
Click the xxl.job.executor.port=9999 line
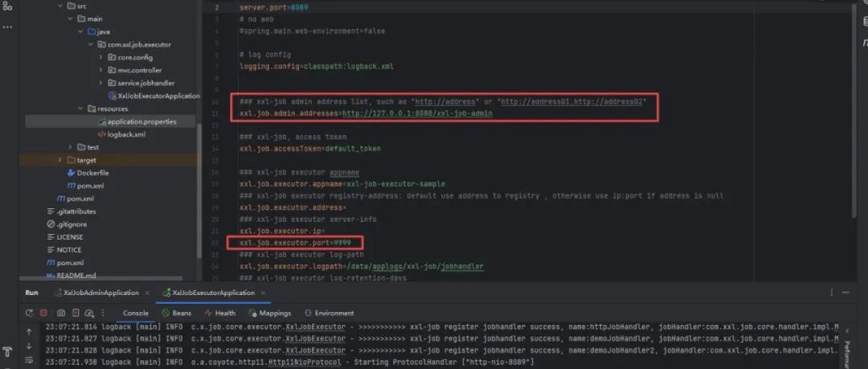pos(295,243)
